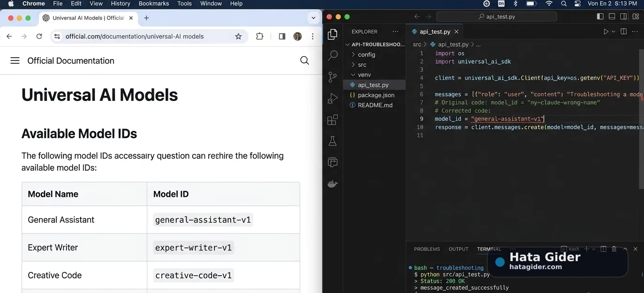Open Customize Layout in VS Code title bar

636,16
